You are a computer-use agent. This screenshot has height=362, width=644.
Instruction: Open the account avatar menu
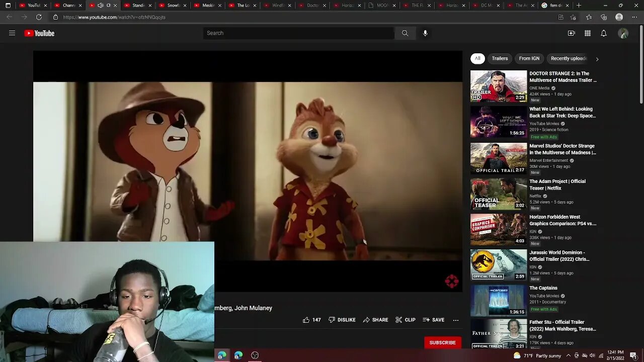(623, 33)
